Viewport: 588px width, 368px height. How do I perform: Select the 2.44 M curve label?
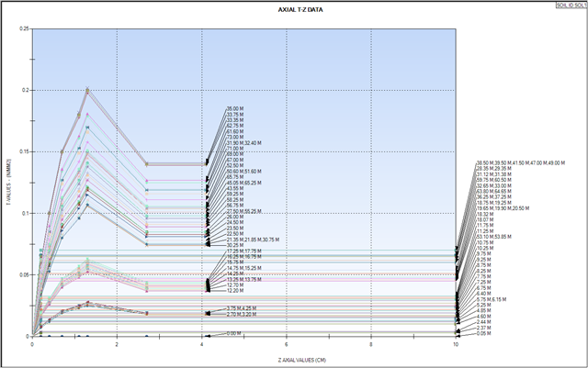coord(484,322)
